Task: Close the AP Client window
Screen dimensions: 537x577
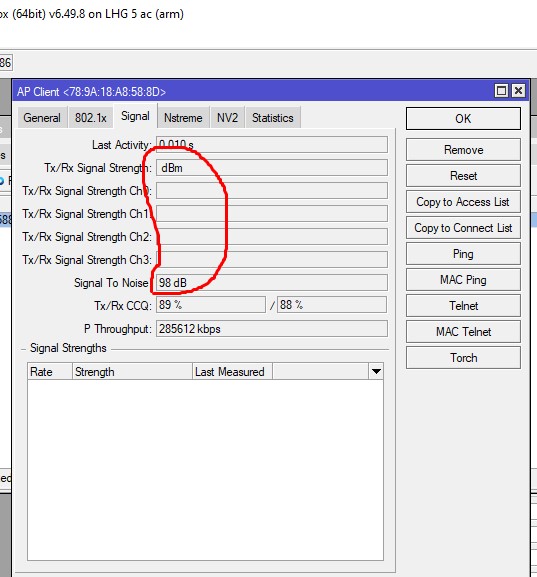Action: pyautogui.click(x=518, y=91)
